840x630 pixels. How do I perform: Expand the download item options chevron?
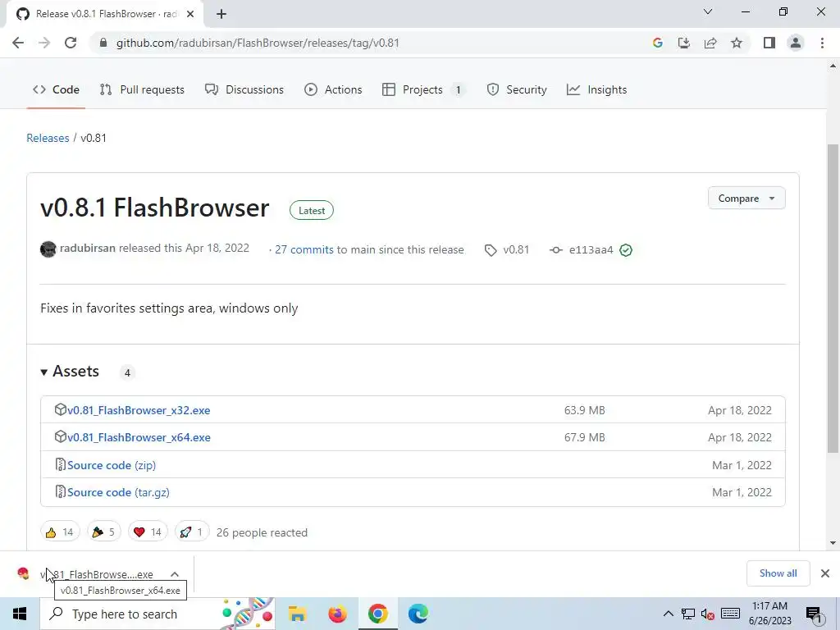coord(175,574)
